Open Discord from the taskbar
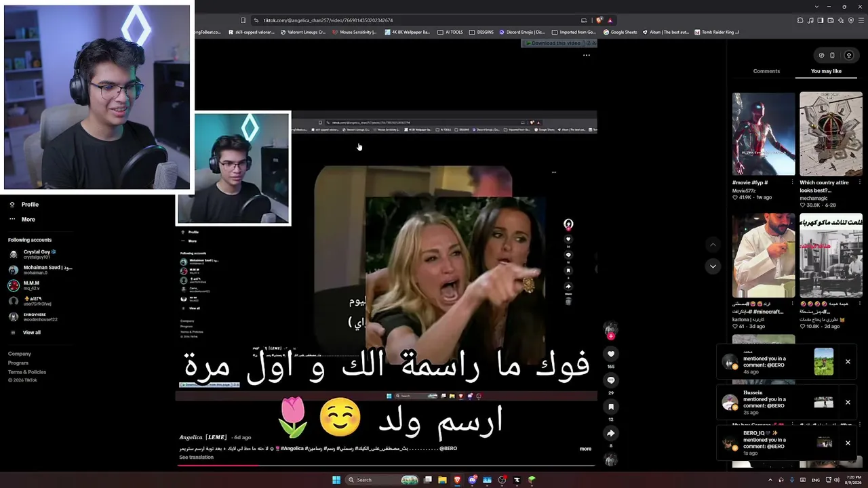 click(x=472, y=480)
